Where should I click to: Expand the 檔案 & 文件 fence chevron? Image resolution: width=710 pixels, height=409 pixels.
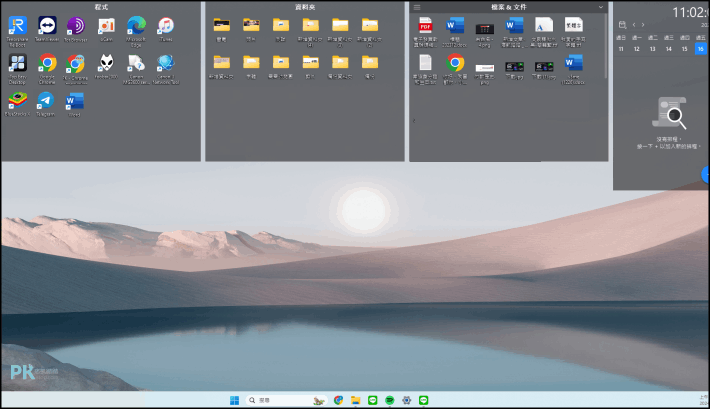click(601, 7)
